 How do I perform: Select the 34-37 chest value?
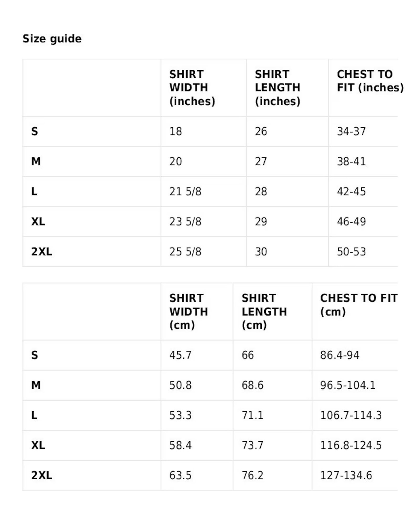(x=351, y=132)
